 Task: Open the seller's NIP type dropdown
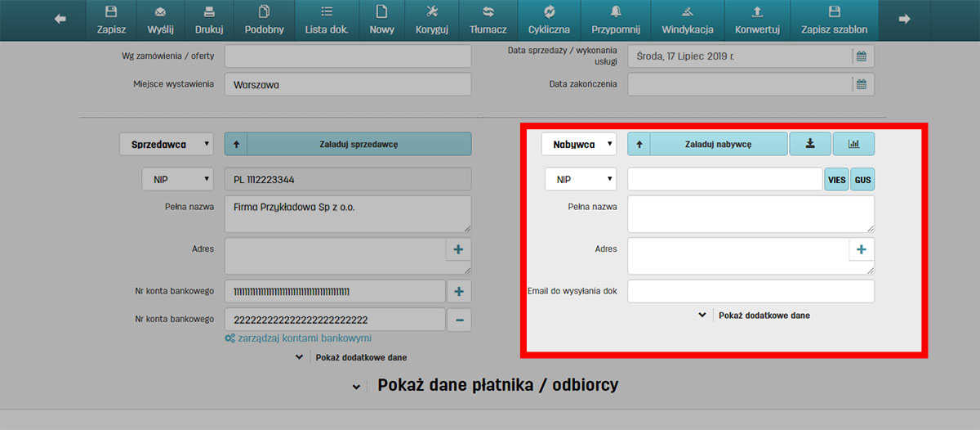point(177,179)
